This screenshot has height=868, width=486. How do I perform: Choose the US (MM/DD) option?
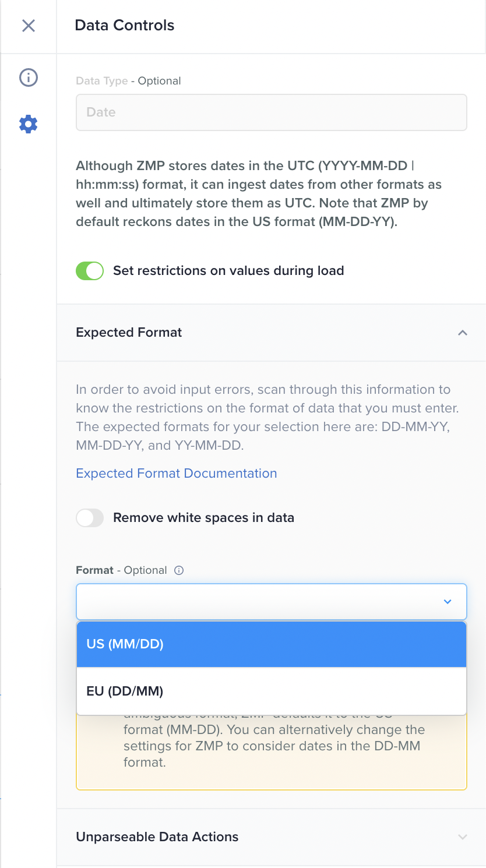272,644
